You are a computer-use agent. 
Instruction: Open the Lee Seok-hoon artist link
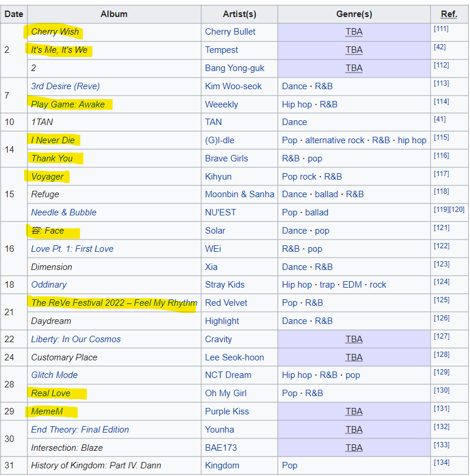click(x=235, y=358)
